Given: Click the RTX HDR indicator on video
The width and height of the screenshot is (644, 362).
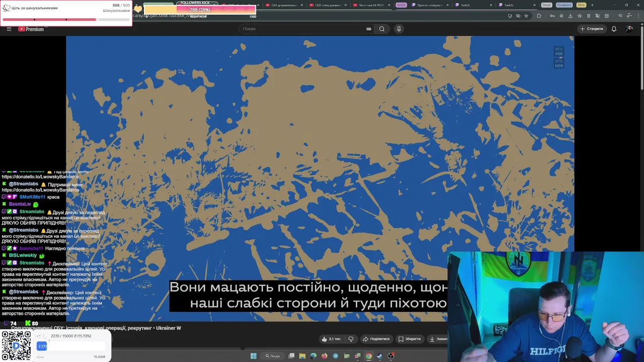Looking at the screenshot, I should [x=559, y=63].
